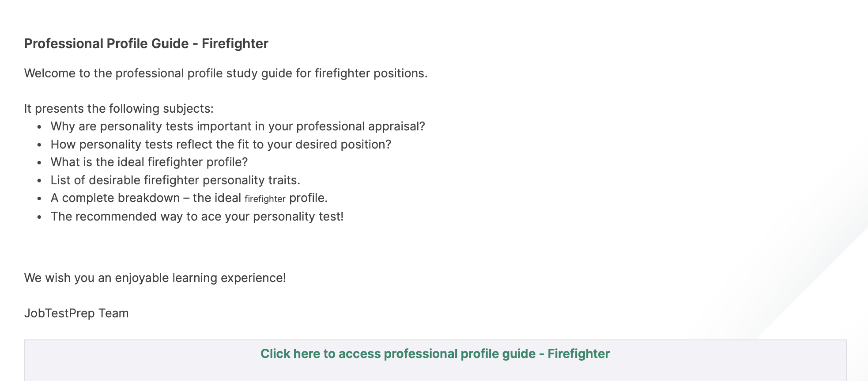Click bullet dot beside 'How personality tests reflect'
The height and width of the screenshot is (381, 868).
coord(40,145)
